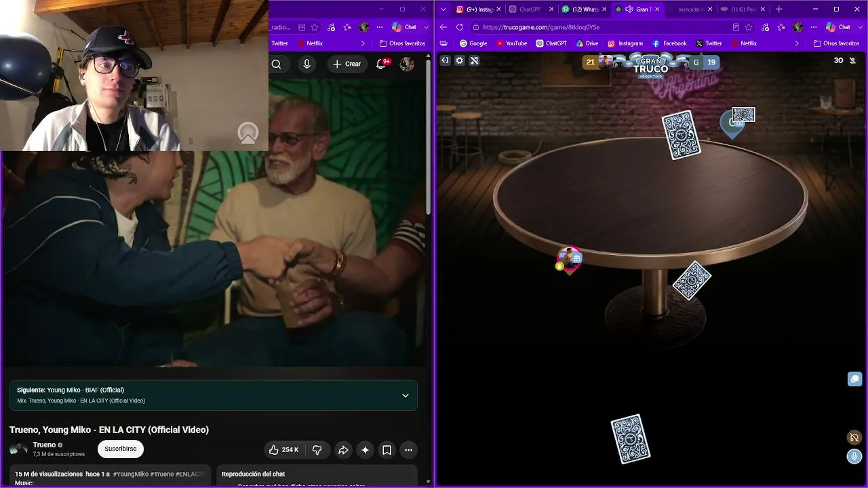Click the Crear button on YouTube
This screenshot has height=488, width=868.
tap(347, 64)
